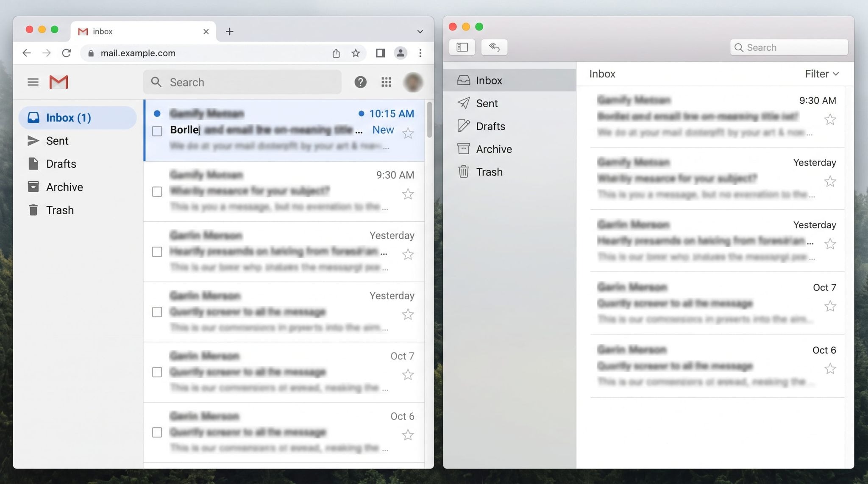Open the Filter dropdown in mail app

tap(821, 74)
